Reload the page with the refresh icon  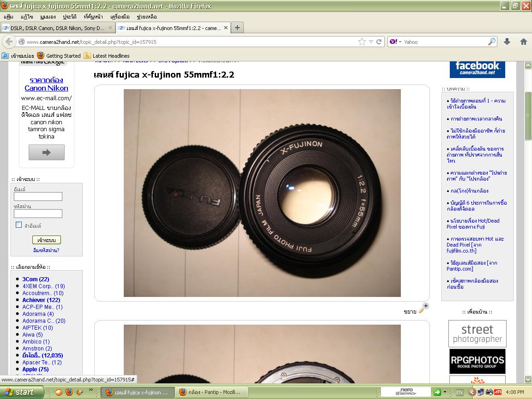tap(379, 42)
